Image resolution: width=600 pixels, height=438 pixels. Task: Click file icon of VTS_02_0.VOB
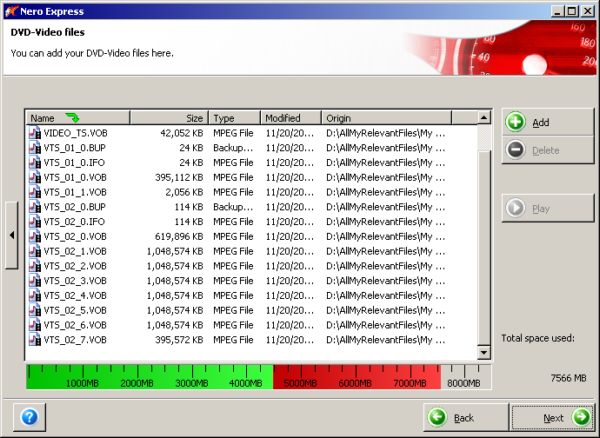tap(35, 236)
